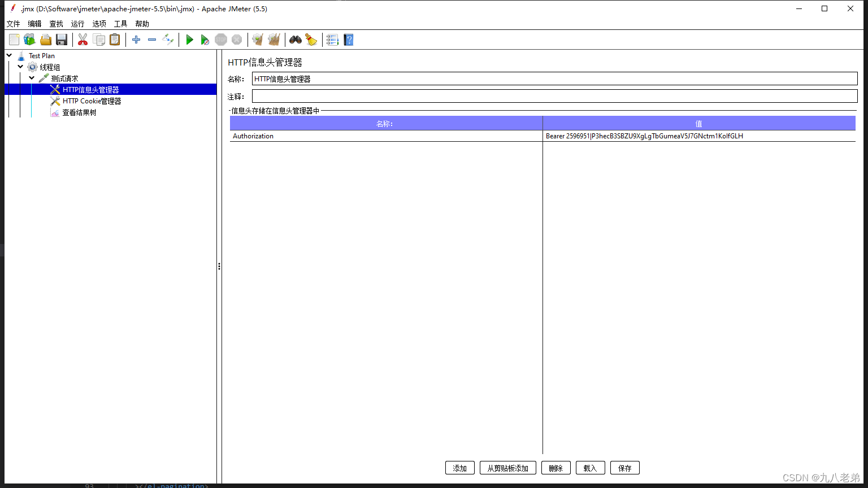Open the 运行 menu
Image resolution: width=868 pixels, height=488 pixels.
77,24
